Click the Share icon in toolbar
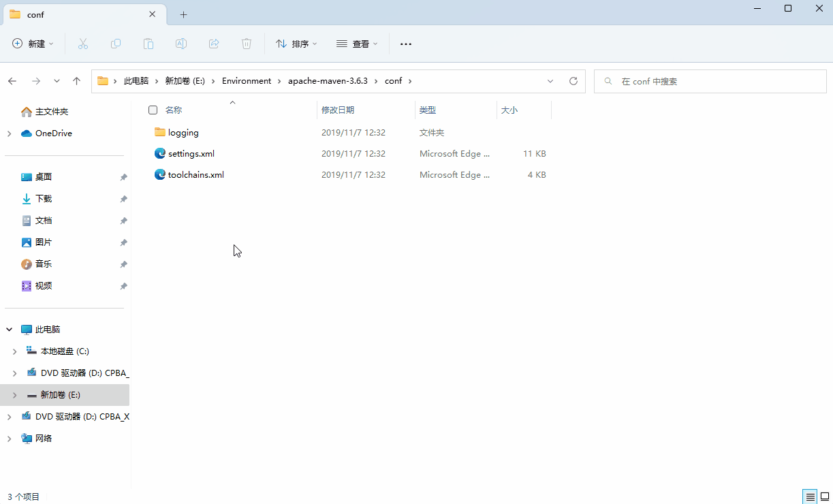This screenshot has height=504, width=833. point(214,44)
